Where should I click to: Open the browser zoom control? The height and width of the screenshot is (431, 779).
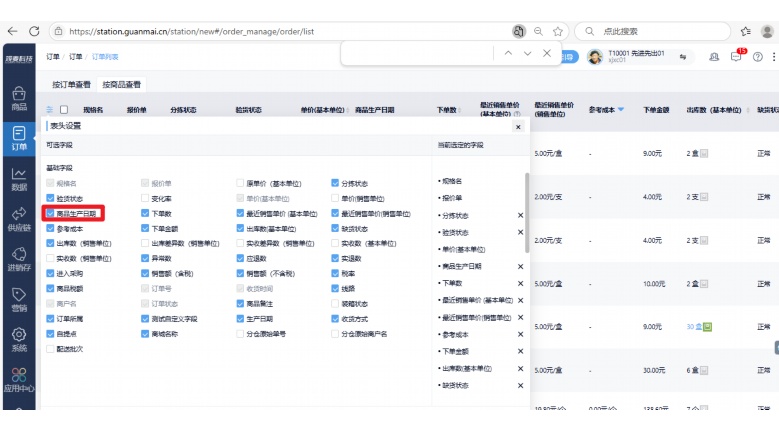539,31
